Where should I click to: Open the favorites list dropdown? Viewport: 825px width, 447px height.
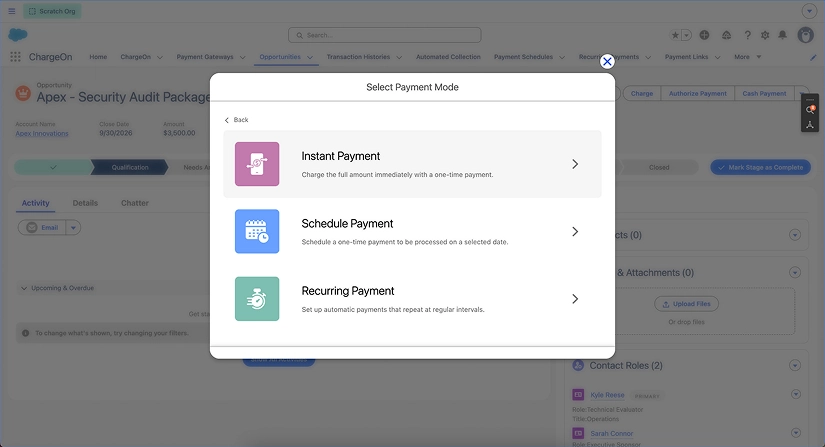[687, 35]
